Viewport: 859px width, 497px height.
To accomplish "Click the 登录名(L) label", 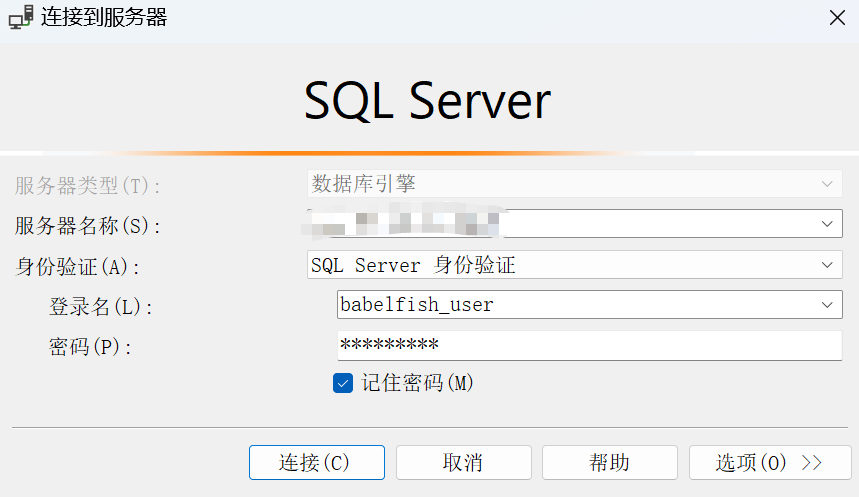I will (x=101, y=307).
